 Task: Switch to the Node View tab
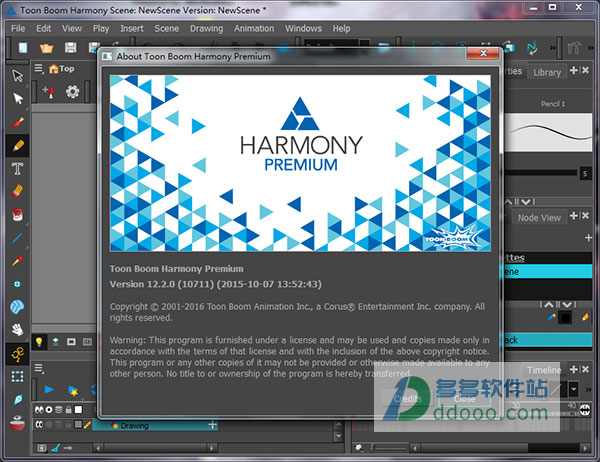click(x=539, y=218)
